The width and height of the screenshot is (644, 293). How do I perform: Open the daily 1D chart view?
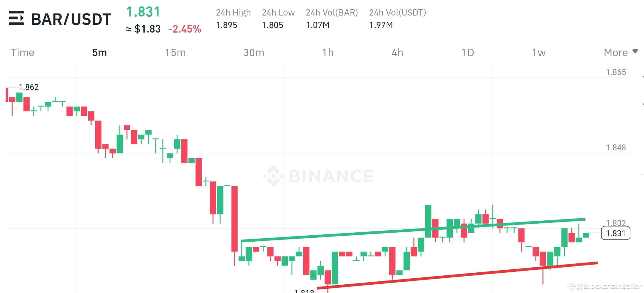click(x=467, y=53)
